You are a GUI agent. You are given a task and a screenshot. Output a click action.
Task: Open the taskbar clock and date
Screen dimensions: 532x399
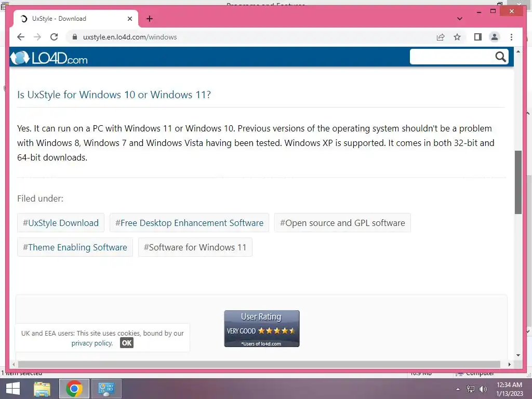tap(509, 389)
